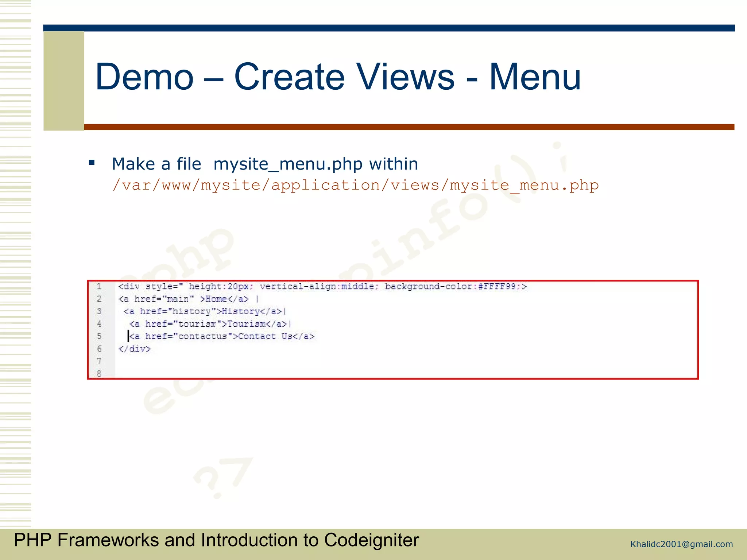This screenshot has height=560, width=747.
Task: Click code line 1 with the div style
Action: (322, 287)
